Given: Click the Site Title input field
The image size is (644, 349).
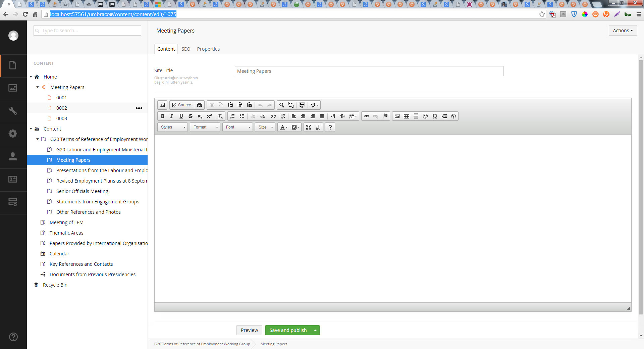Looking at the screenshot, I should (369, 71).
